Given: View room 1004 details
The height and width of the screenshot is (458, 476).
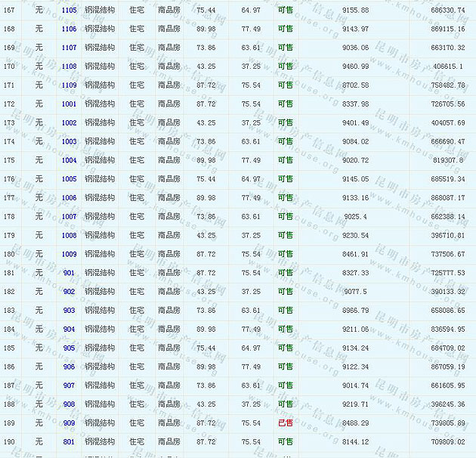Looking at the screenshot, I should [69, 160].
